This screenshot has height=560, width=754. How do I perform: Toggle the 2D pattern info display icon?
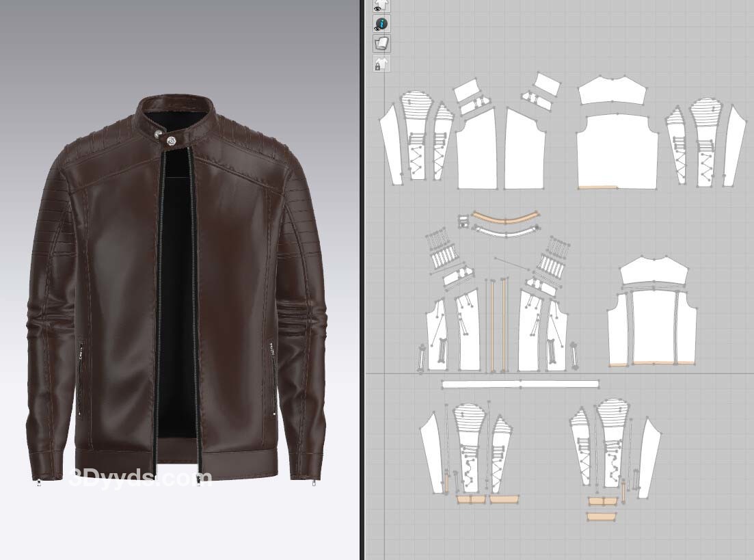[381, 25]
